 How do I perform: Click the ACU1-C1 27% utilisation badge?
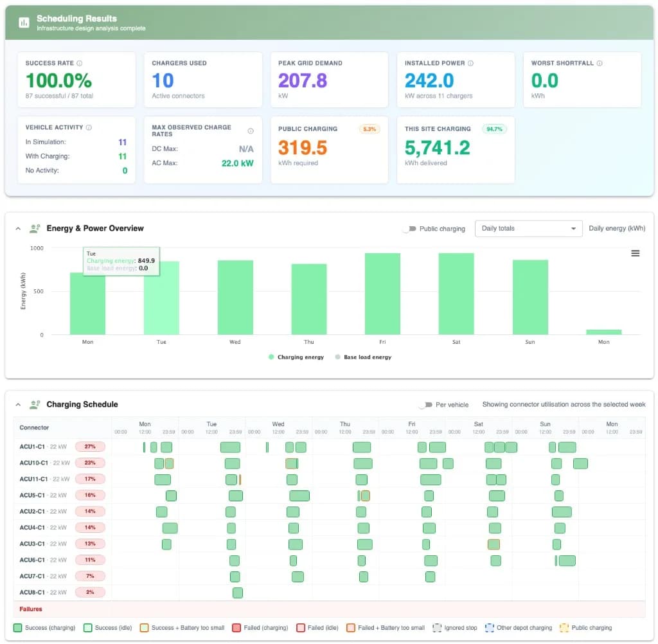point(90,447)
